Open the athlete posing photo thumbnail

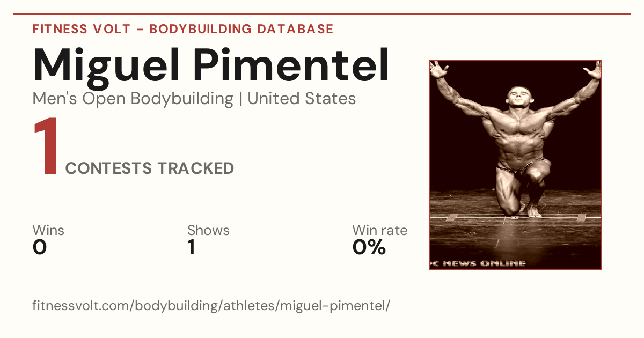coord(515,165)
